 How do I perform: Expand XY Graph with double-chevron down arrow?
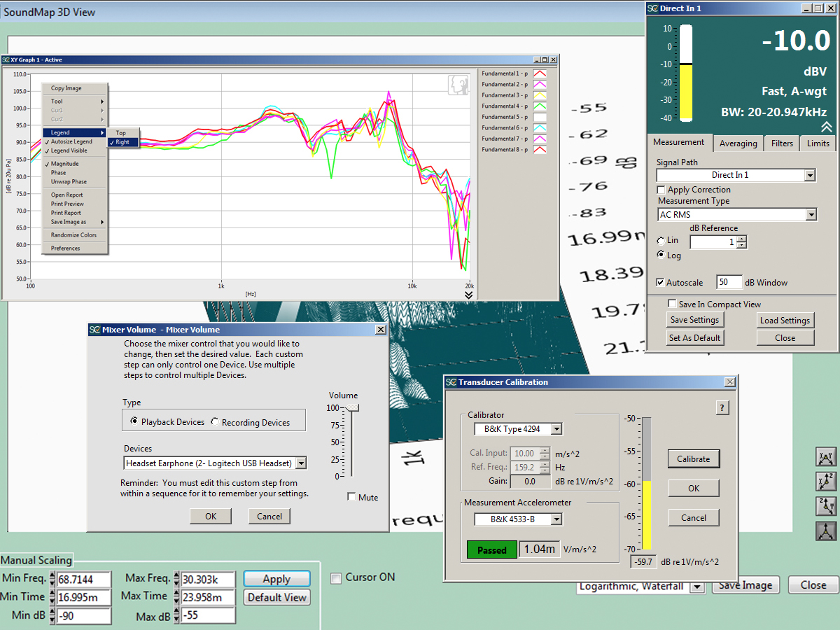468,295
